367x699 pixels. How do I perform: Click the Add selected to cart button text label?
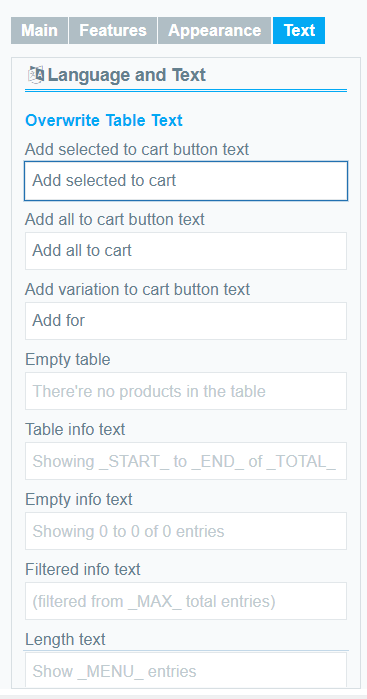pyautogui.click(x=137, y=149)
